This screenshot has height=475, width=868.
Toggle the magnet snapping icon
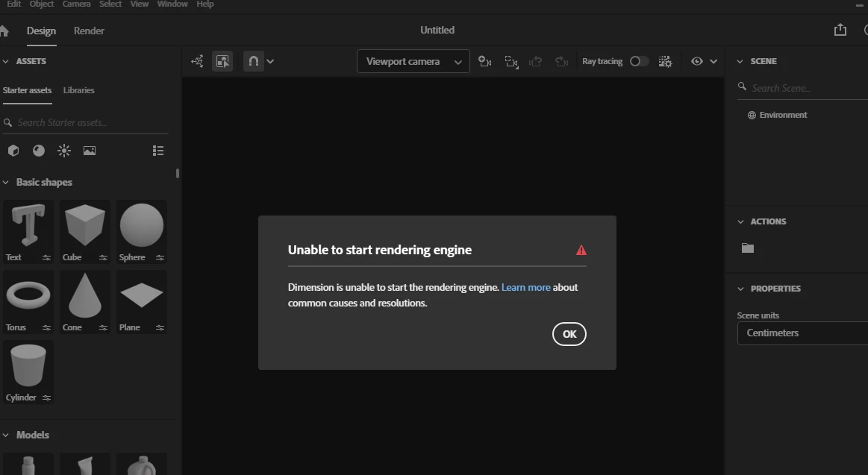pyautogui.click(x=254, y=61)
